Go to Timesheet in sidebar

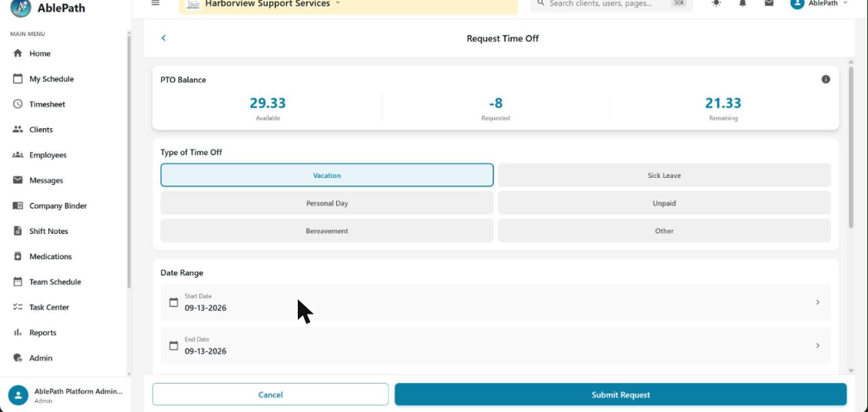tap(47, 104)
